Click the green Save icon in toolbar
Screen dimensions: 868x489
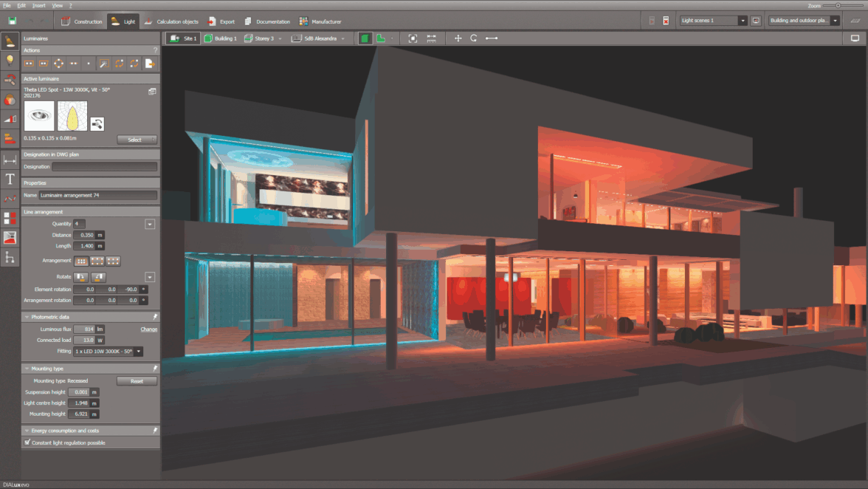pos(13,21)
